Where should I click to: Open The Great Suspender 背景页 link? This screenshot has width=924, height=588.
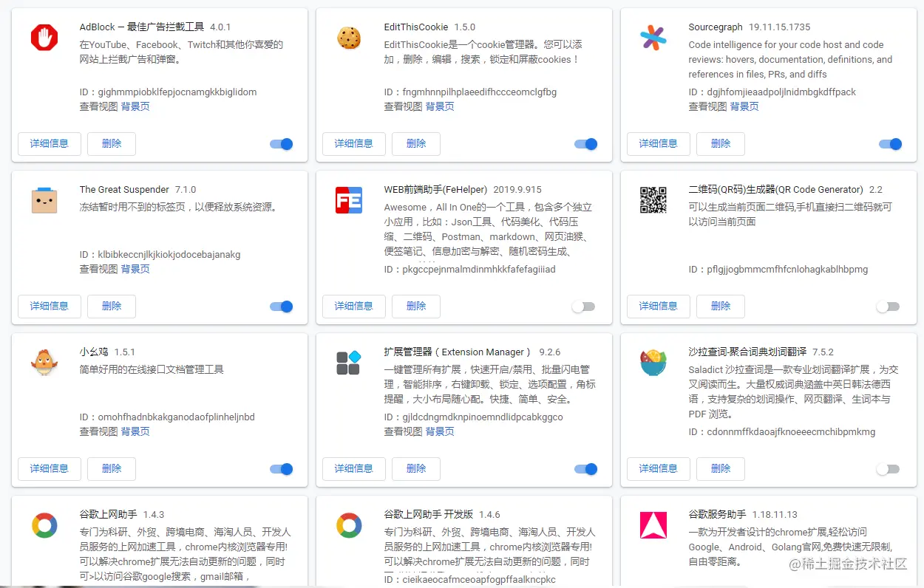(135, 269)
